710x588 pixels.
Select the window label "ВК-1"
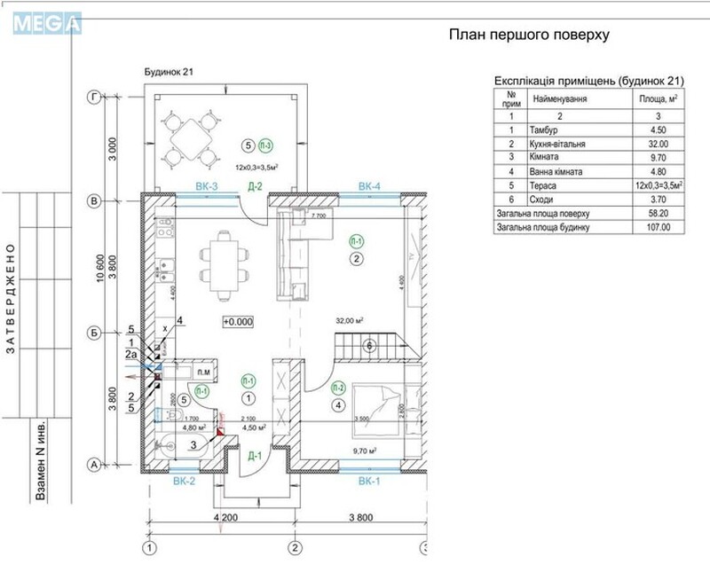369,482
